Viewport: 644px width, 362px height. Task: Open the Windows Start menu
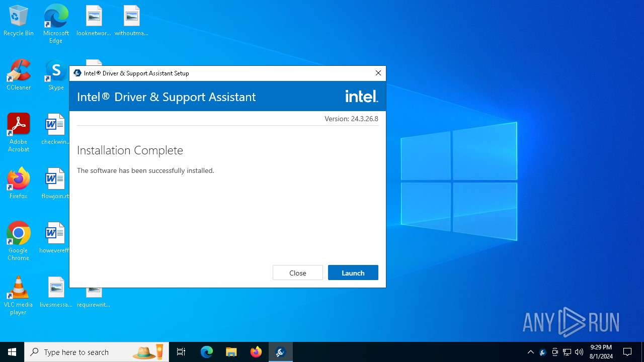tap(12, 352)
